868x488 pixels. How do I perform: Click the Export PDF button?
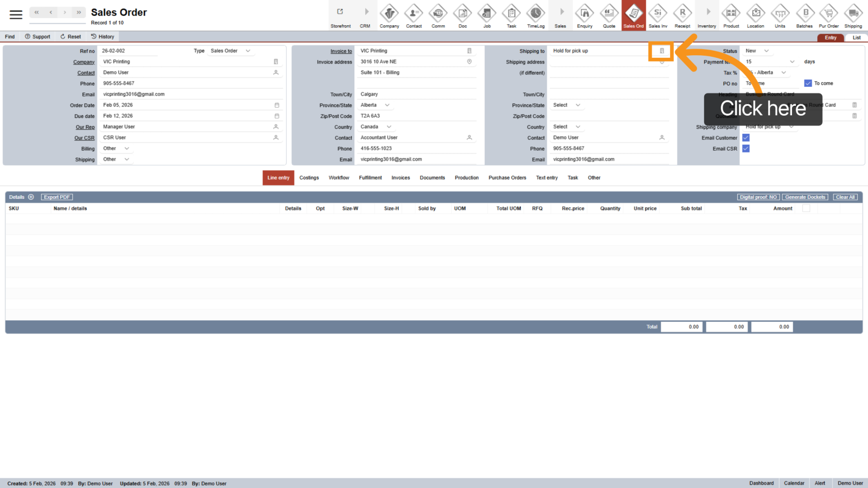(57, 197)
